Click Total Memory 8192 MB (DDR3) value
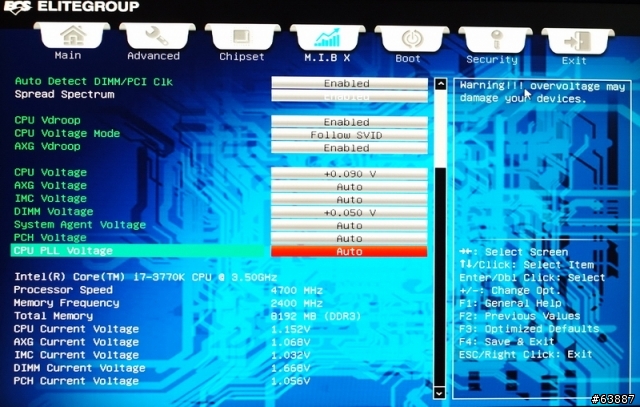This screenshot has height=407, width=640. coord(316,316)
